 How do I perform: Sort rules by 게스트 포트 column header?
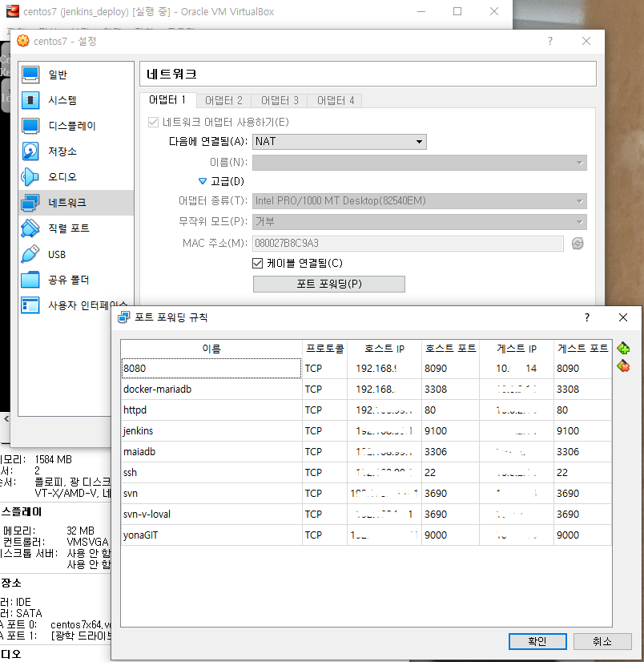click(x=582, y=349)
